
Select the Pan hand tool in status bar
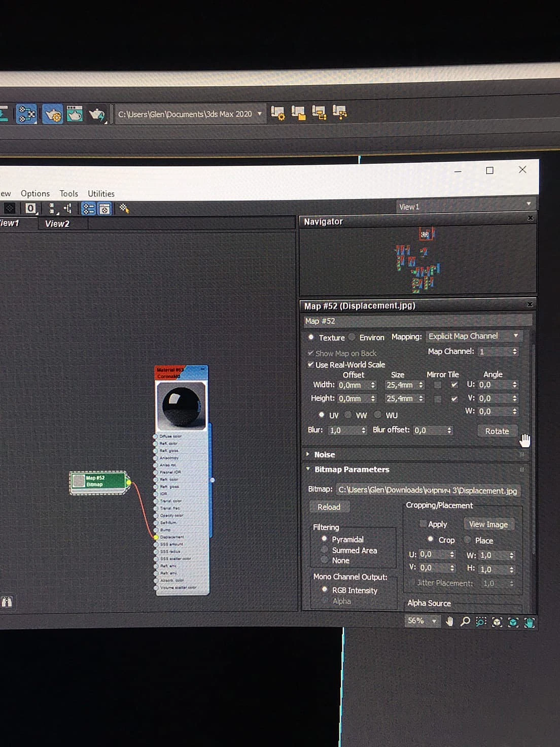coord(449,621)
